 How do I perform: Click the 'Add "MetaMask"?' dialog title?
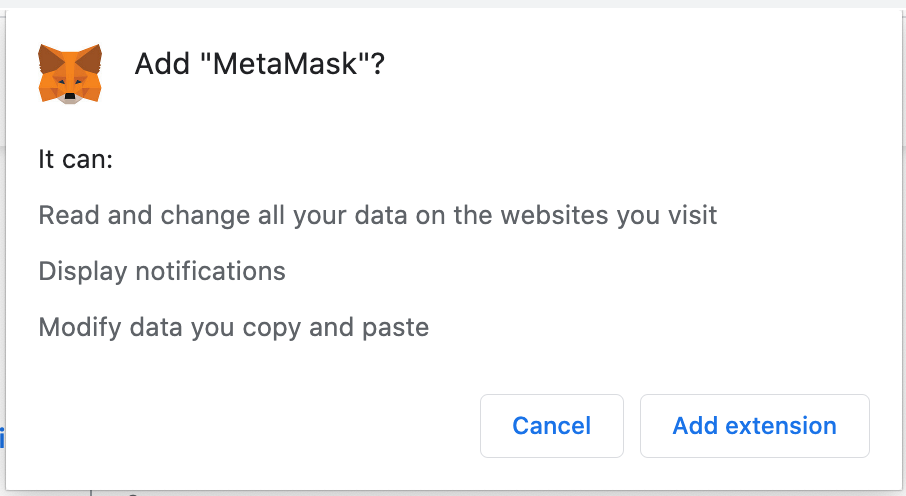tap(260, 65)
